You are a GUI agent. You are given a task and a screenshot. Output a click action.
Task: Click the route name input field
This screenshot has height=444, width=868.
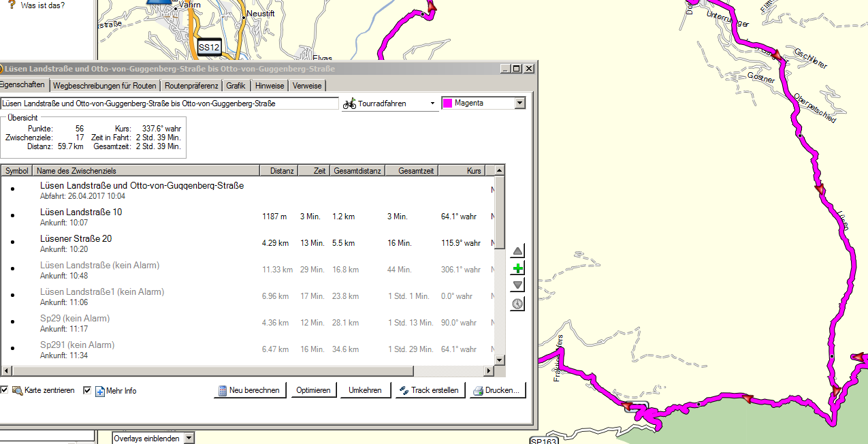[169, 104]
